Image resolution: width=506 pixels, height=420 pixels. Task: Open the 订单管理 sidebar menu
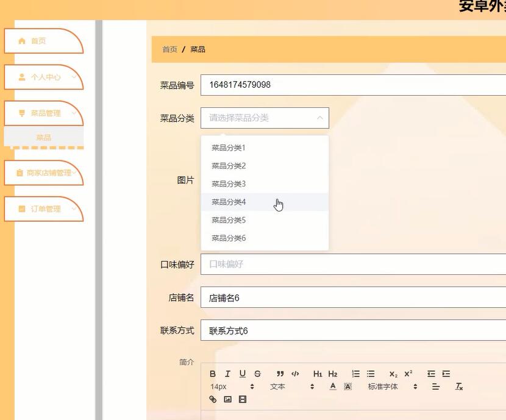[44, 209]
